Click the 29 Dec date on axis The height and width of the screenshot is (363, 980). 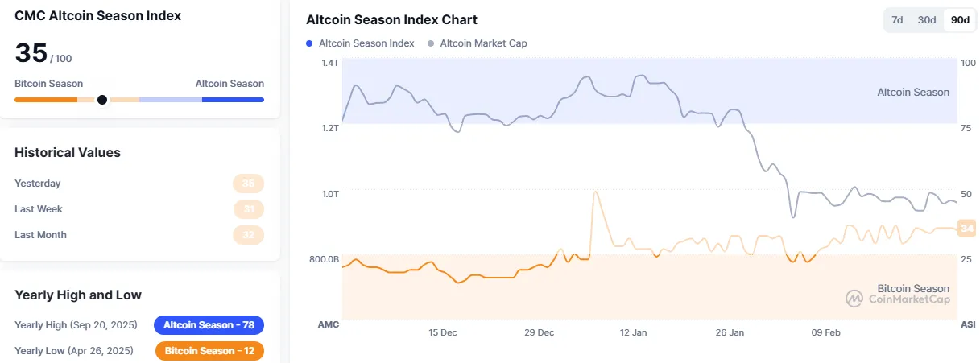tap(539, 332)
